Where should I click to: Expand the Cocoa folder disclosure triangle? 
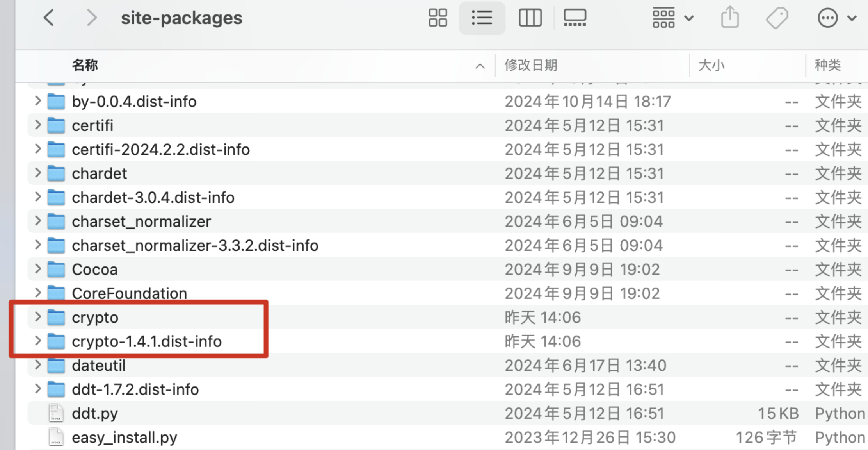(x=38, y=269)
